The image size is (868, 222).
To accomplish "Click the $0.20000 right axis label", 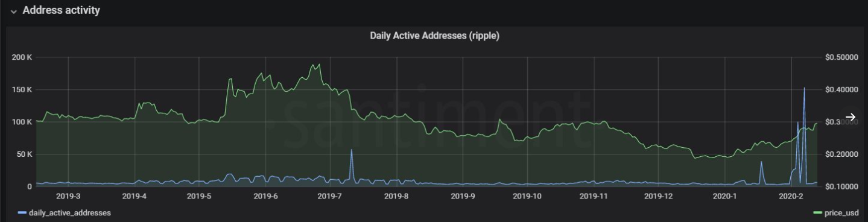I will (x=841, y=154).
